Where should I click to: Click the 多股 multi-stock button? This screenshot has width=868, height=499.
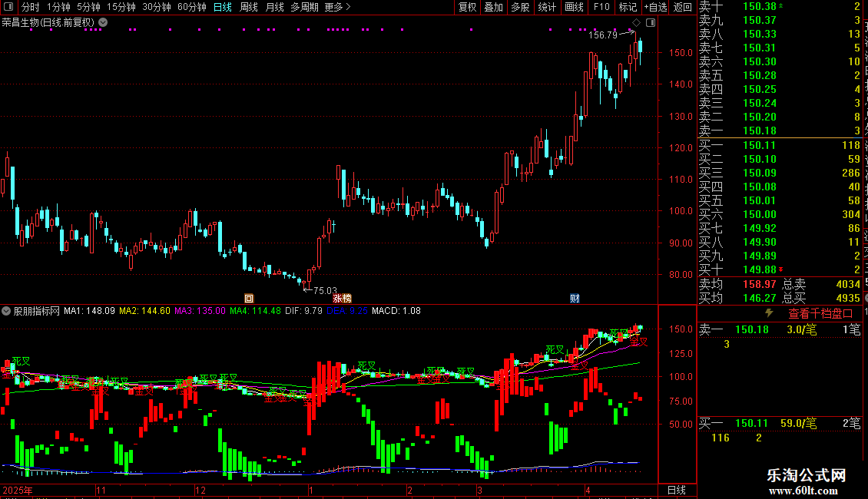point(520,7)
